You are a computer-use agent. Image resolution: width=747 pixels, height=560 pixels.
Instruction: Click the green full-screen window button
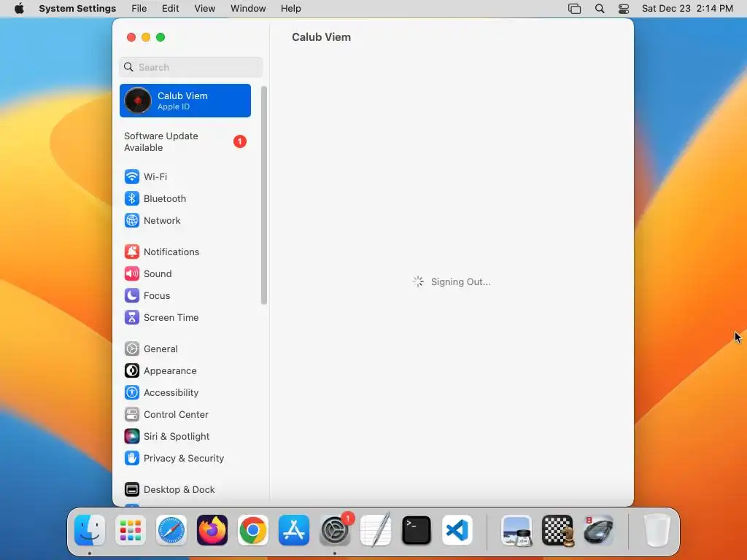click(x=160, y=37)
